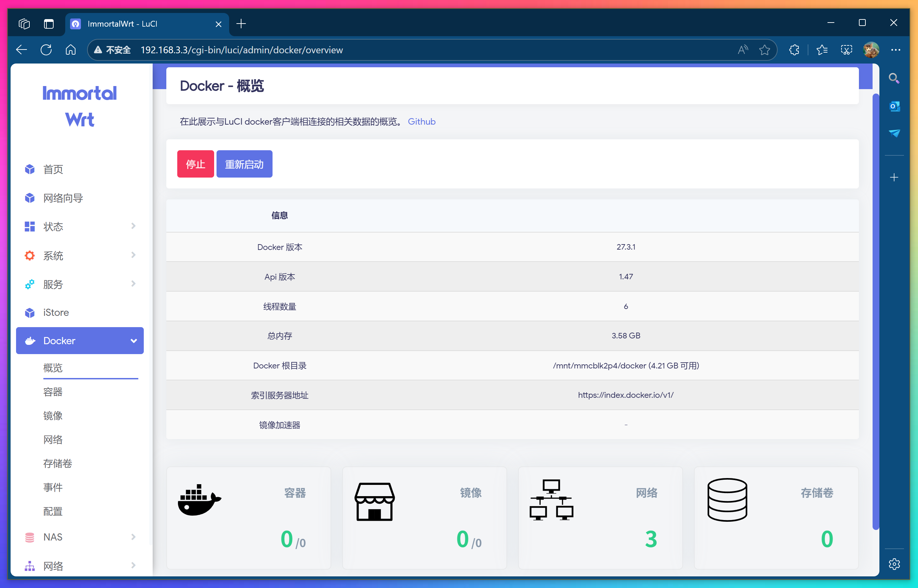Switch to the 容器 page under Docker
This screenshot has width=918, height=588.
tap(53, 392)
